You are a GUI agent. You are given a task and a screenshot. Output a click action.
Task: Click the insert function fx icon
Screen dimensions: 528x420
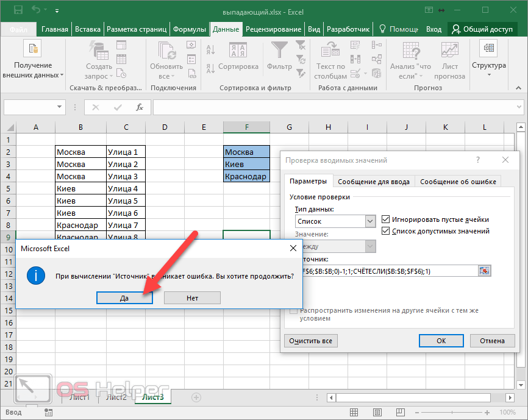tap(140, 107)
